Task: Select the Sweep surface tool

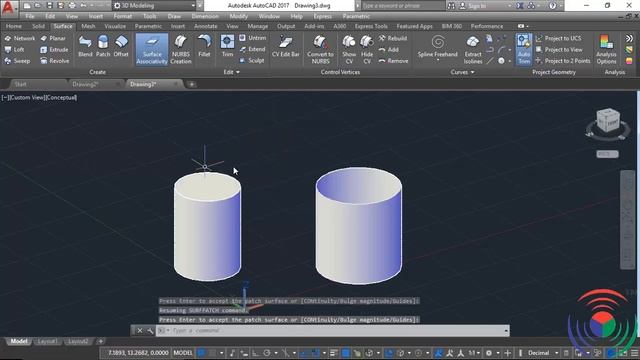Action: coord(17,61)
